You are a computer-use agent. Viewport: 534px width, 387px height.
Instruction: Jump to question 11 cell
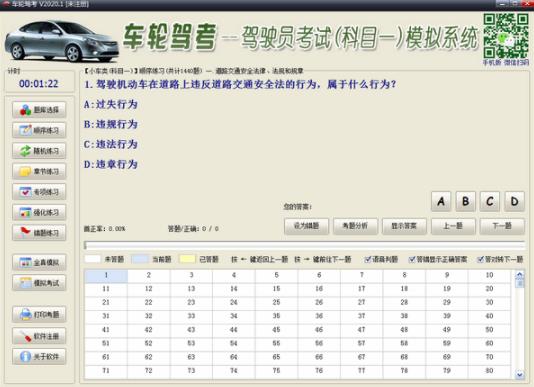coord(106,289)
